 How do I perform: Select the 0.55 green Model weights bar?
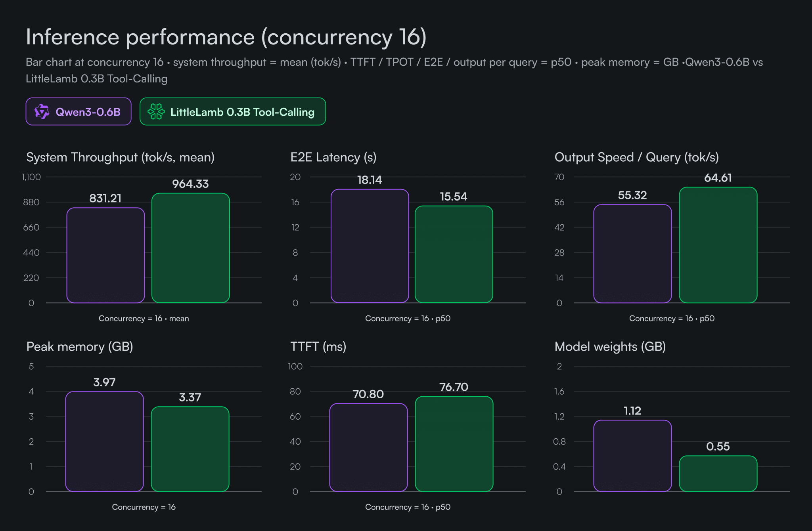tap(718, 474)
